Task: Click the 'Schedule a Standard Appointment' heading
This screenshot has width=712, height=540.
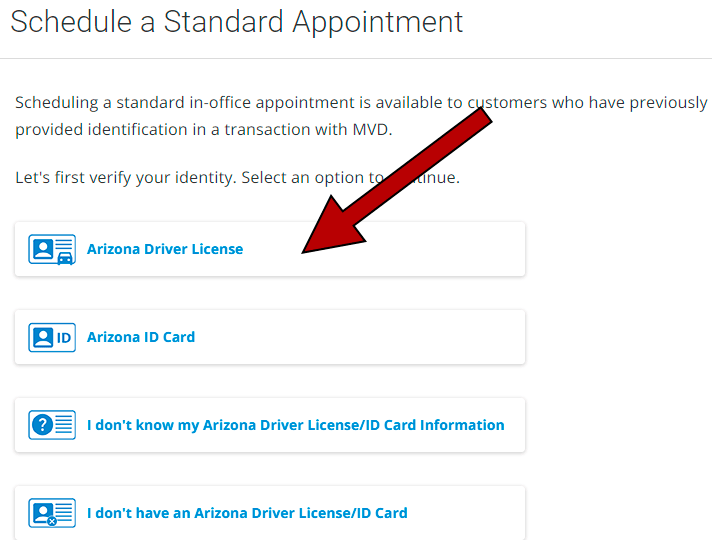Action: 237,22
